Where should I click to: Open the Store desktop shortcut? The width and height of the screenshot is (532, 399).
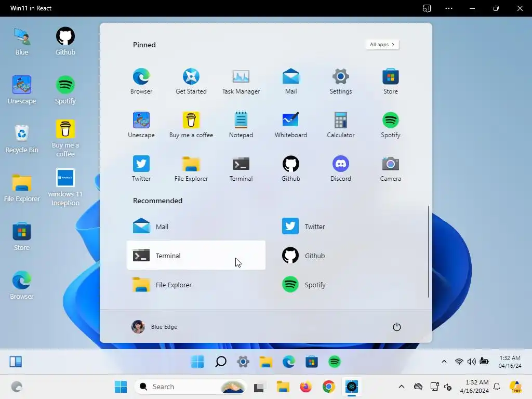click(x=22, y=237)
